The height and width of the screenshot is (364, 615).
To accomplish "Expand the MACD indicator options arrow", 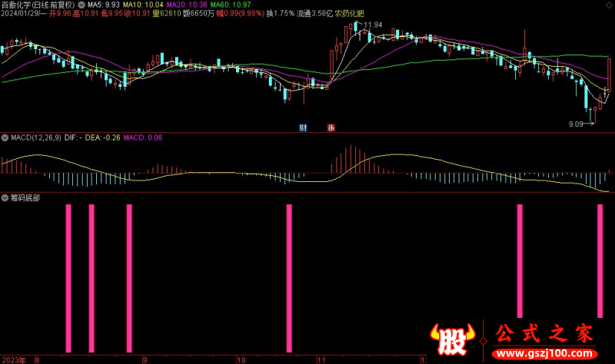I will point(5,137).
